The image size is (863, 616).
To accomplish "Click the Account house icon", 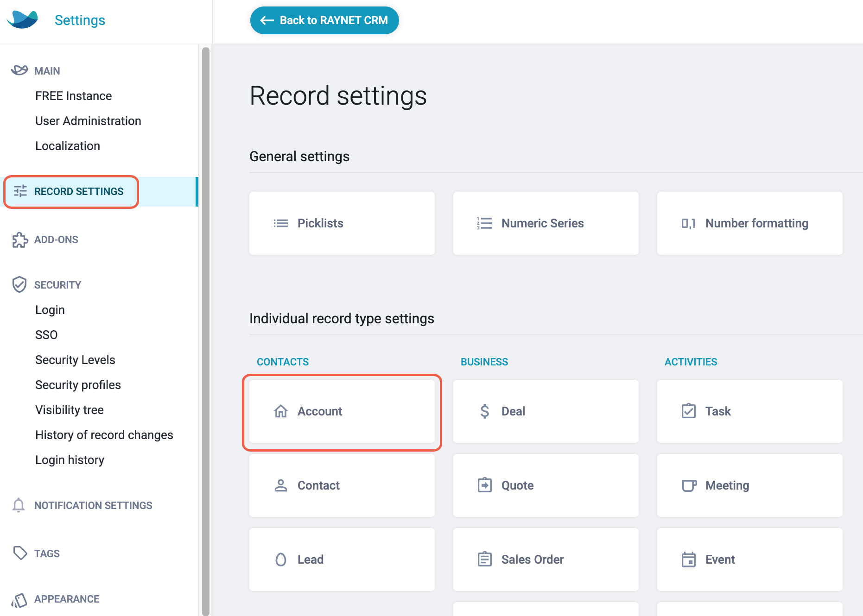I will (281, 411).
